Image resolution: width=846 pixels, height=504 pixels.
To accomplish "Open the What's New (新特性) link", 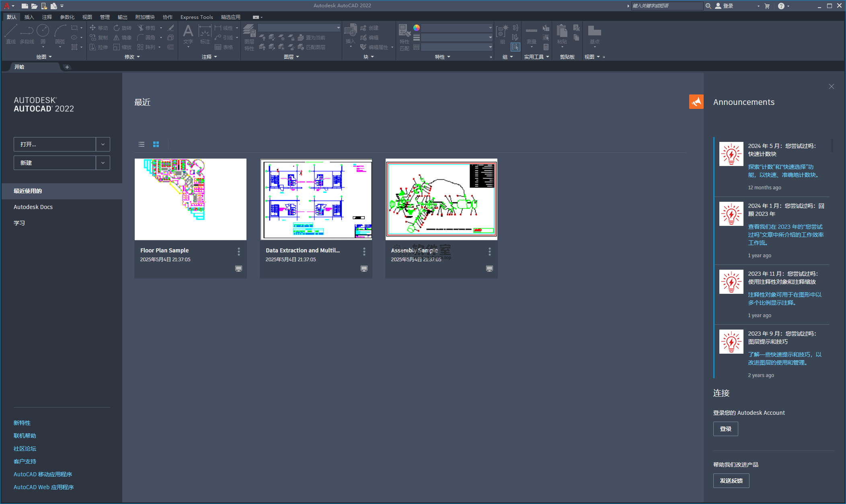I will point(22,423).
